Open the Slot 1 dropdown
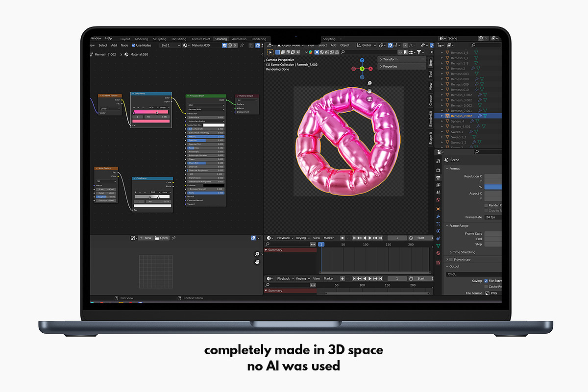 (x=171, y=45)
